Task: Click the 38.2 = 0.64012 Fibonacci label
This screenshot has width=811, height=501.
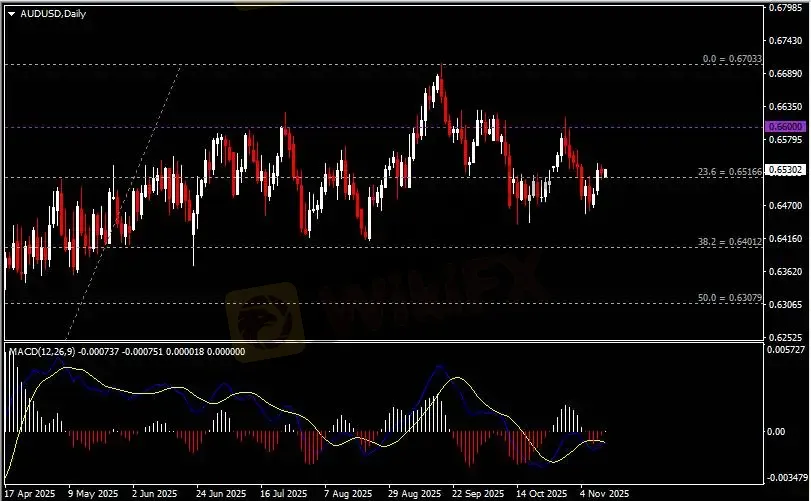Action: point(730,242)
